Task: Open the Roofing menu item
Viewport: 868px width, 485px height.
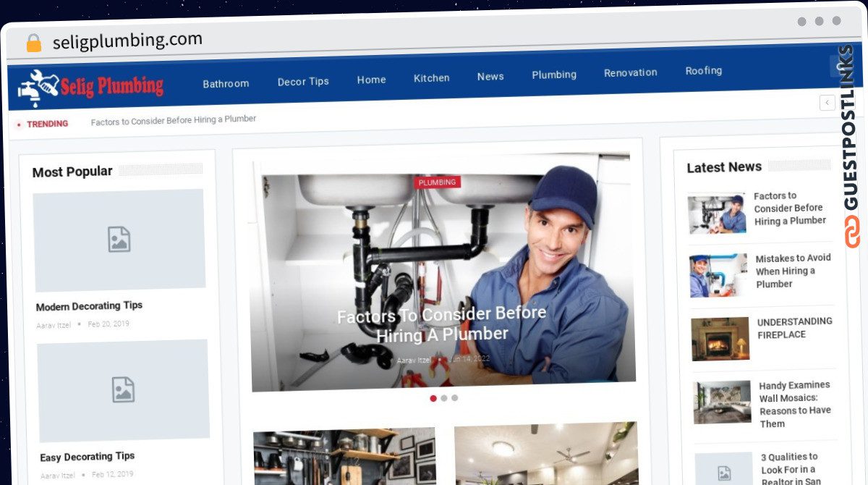Action: pos(704,70)
